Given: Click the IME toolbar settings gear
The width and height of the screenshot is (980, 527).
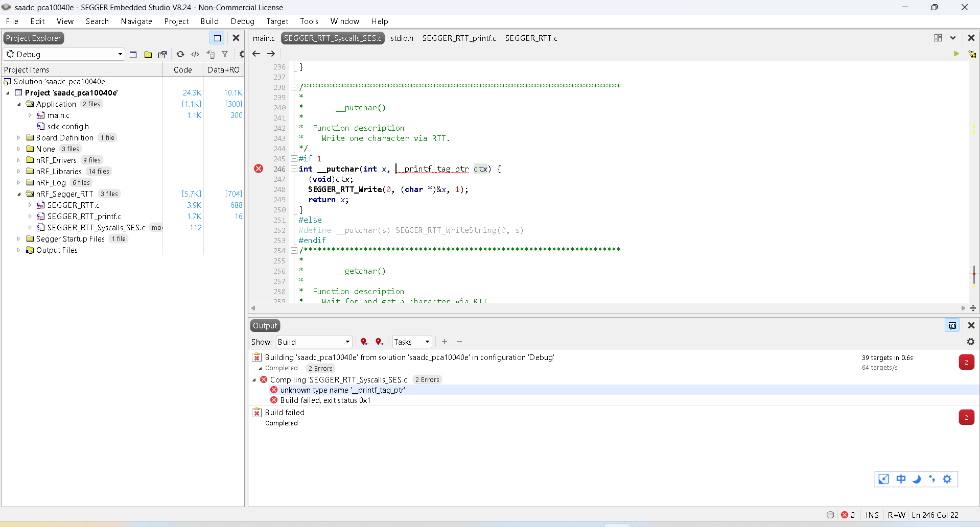Looking at the screenshot, I should click(947, 479).
